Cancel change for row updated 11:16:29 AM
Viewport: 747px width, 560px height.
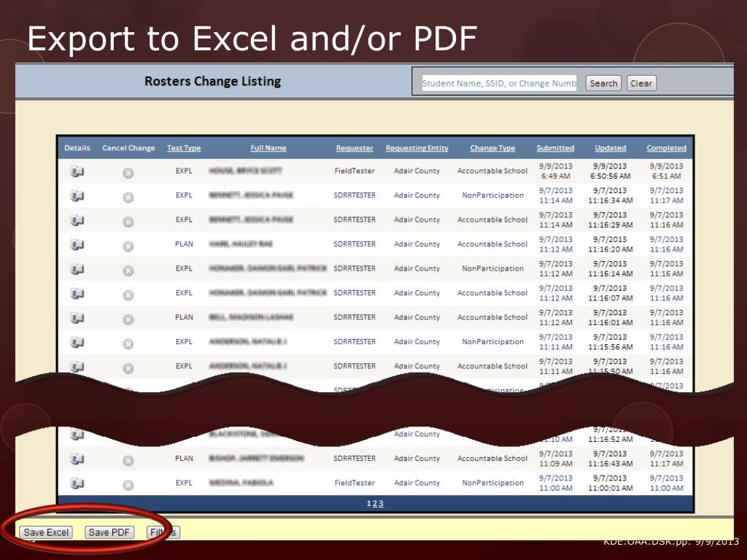coord(128,222)
